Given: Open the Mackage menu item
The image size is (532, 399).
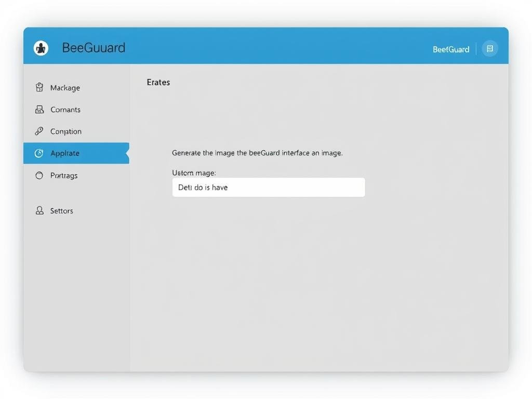Looking at the screenshot, I should tap(65, 88).
